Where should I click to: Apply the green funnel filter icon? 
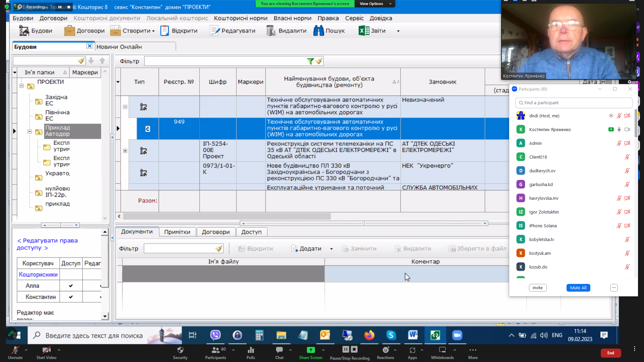tap(310, 61)
